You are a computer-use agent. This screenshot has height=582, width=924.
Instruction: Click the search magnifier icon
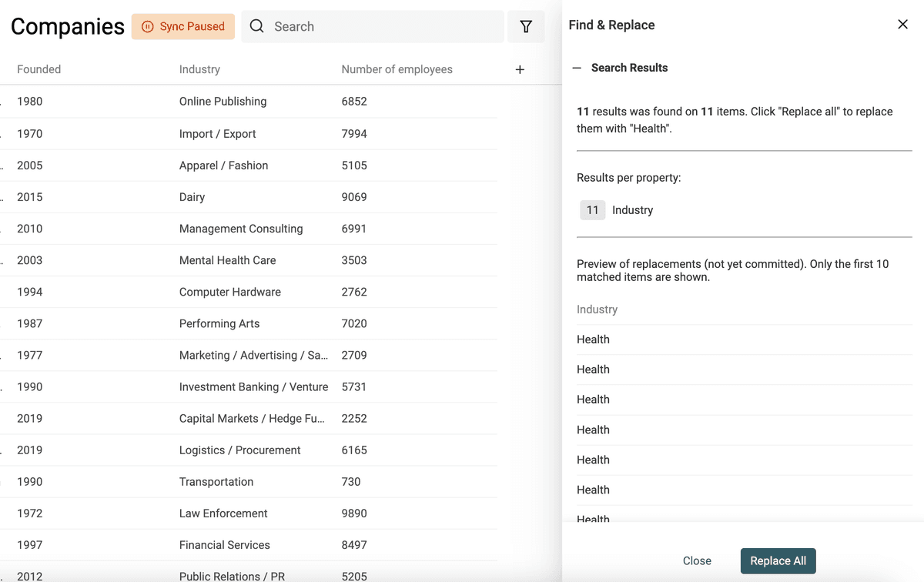pos(257,27)
